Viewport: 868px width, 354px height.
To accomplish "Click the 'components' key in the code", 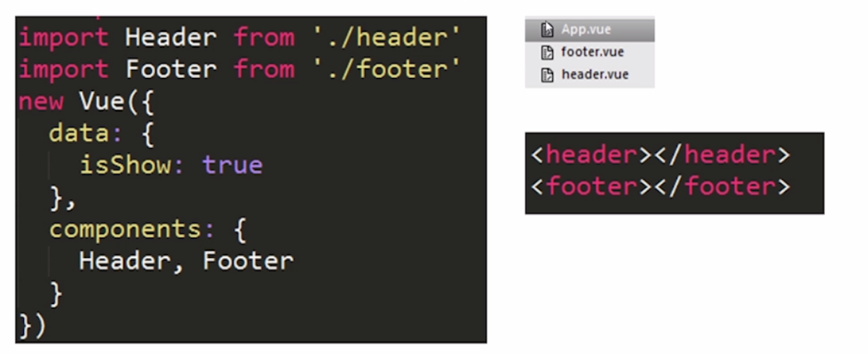I will (x=126, y=229).
